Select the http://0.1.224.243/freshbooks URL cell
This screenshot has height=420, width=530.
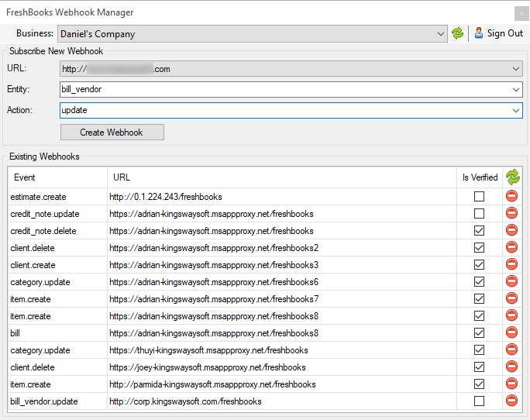click(x=282, y=197)
